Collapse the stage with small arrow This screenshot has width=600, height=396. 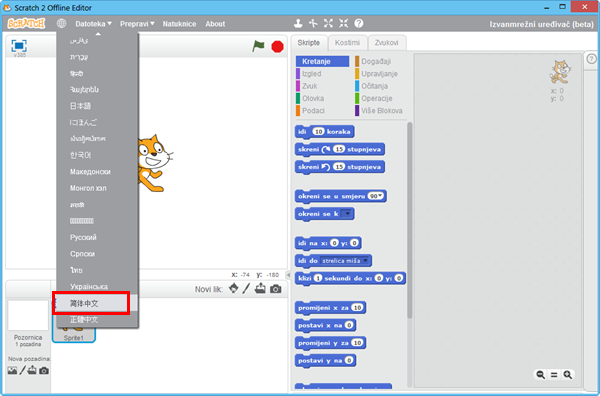[289, 275]
